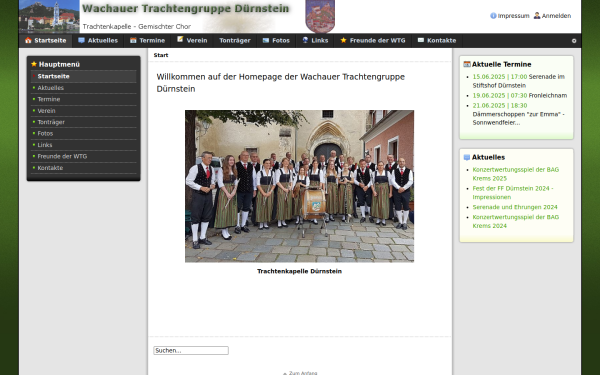The image size is (600, 375).
Task: Open the Kontakte tab in top navigation
Action: (x=437, y=41)
